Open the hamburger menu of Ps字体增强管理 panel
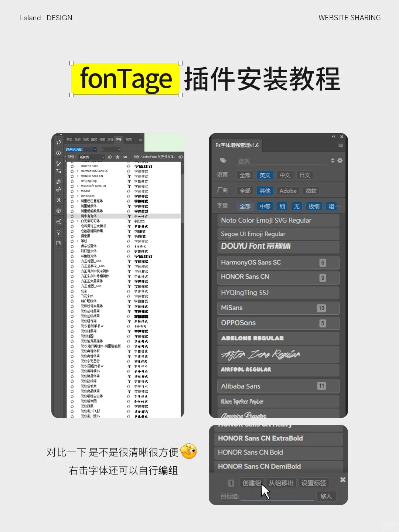Screen dimensions: 399x532 [341, 145]
